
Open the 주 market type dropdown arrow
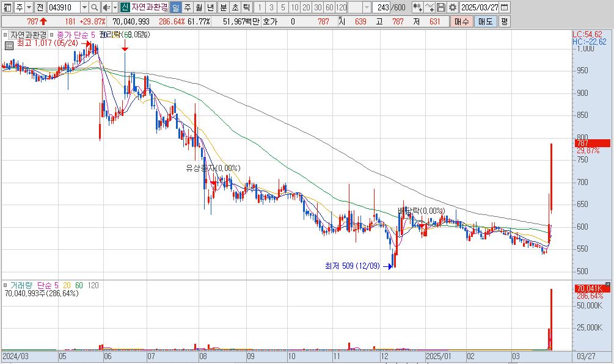click(29, 7)
